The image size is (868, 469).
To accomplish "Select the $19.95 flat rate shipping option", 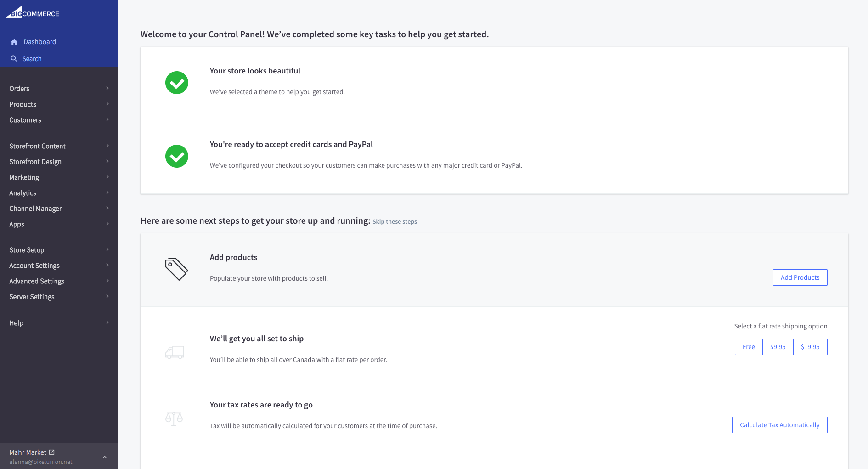I will point(810,347).
